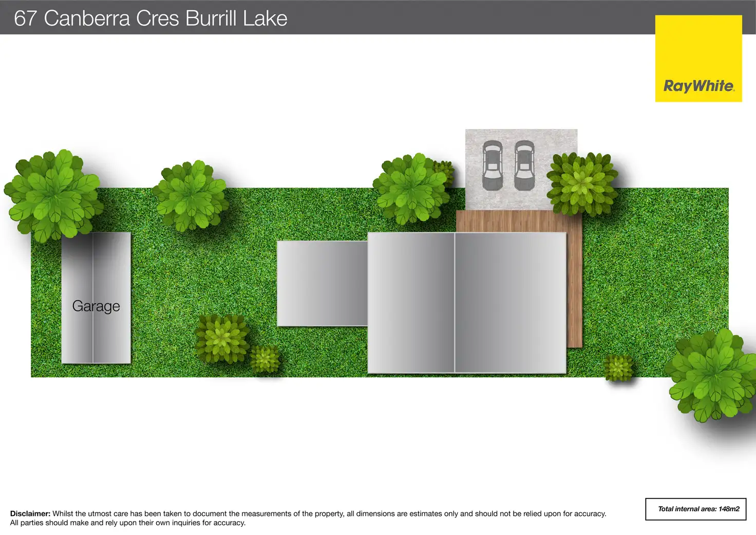Click the second tree from the left

[x=191, y=195]
